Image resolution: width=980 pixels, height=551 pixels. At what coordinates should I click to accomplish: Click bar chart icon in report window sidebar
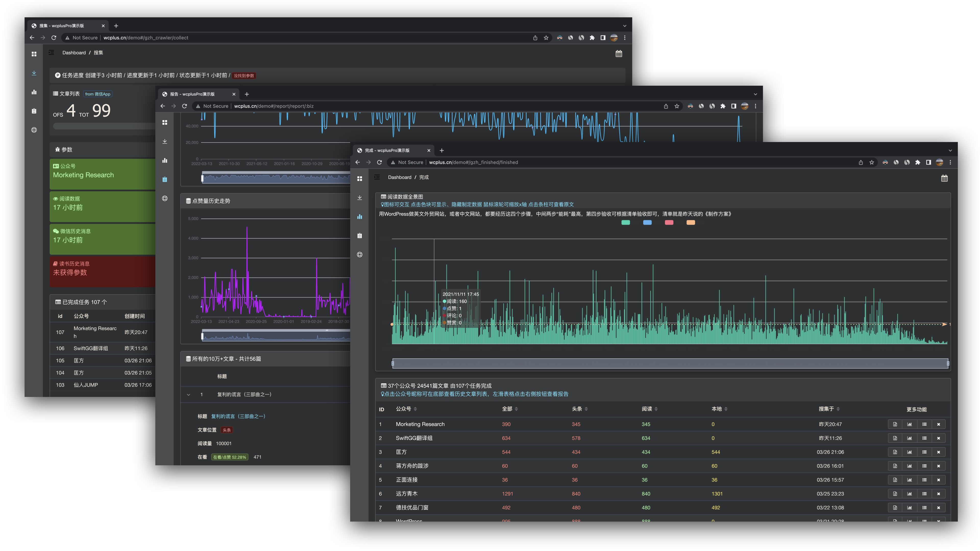coord(165,160)
